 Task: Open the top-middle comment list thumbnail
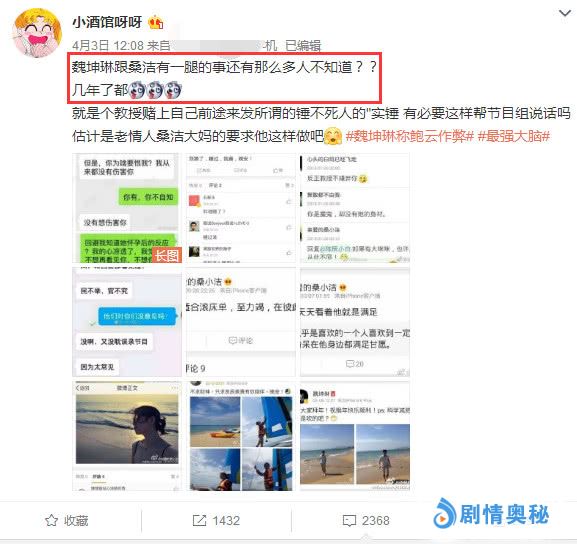241,208
